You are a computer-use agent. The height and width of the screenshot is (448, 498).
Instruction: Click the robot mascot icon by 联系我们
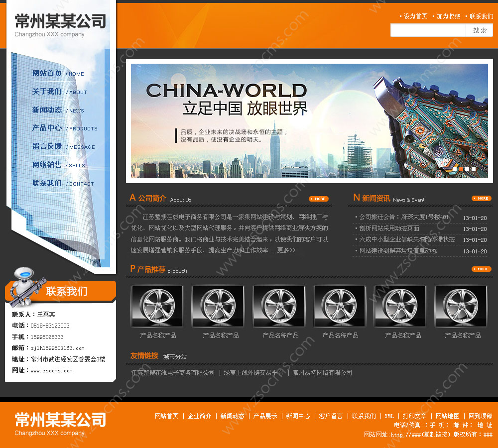point(24,285)
